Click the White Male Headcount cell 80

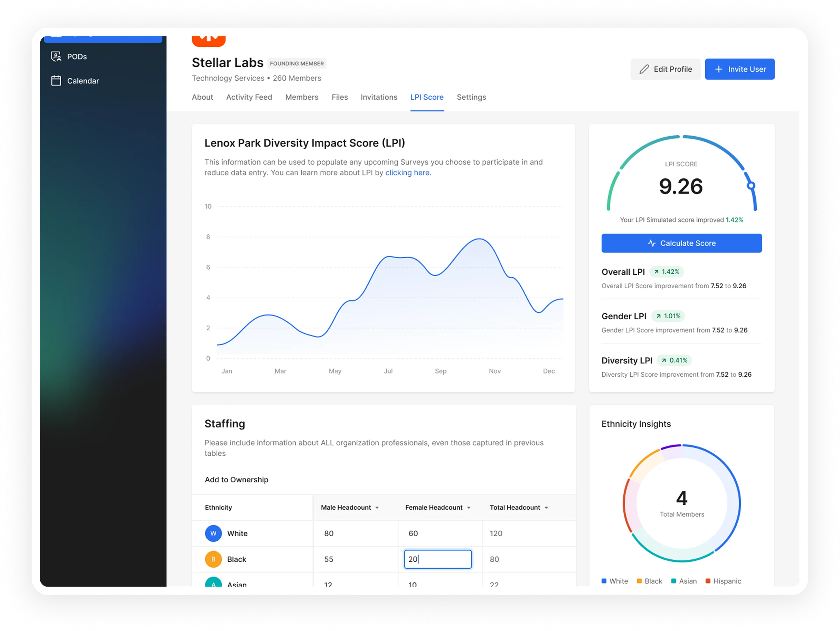click(356, 533)
